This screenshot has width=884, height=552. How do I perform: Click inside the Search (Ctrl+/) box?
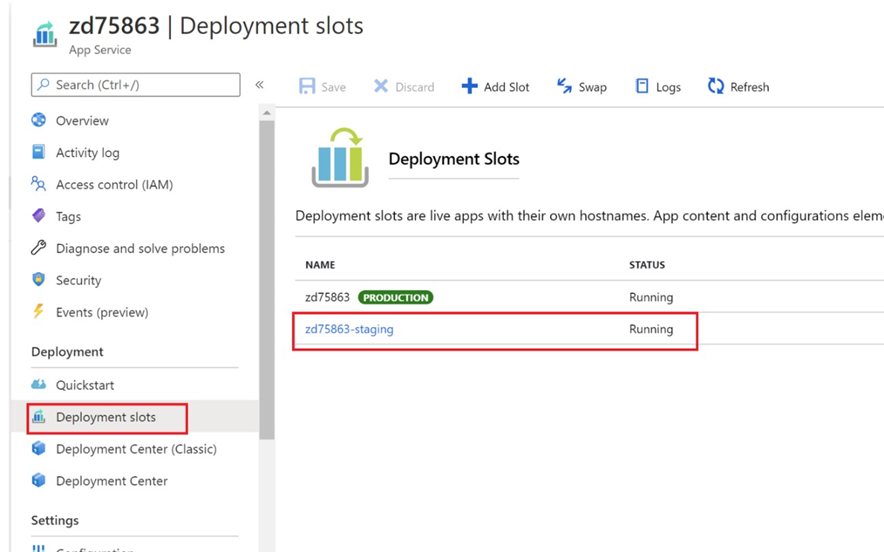tap(135, 85)
